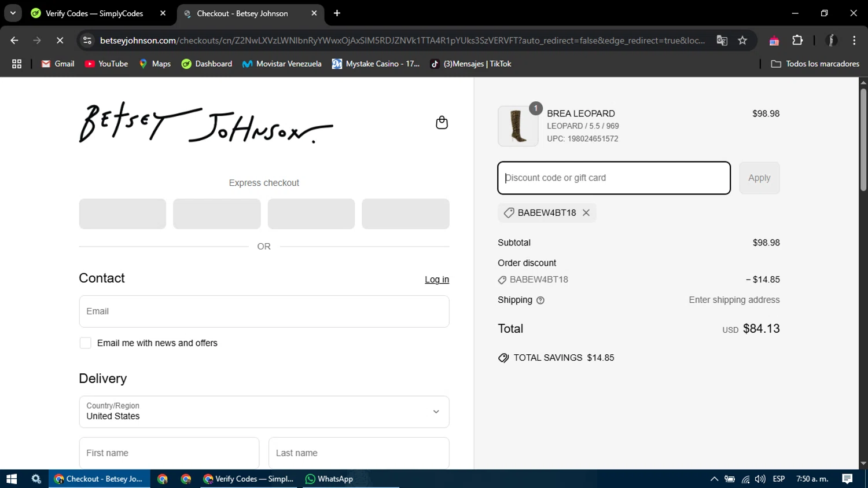
Task: Check Email me with news and offers
Action: click(86, 343)
